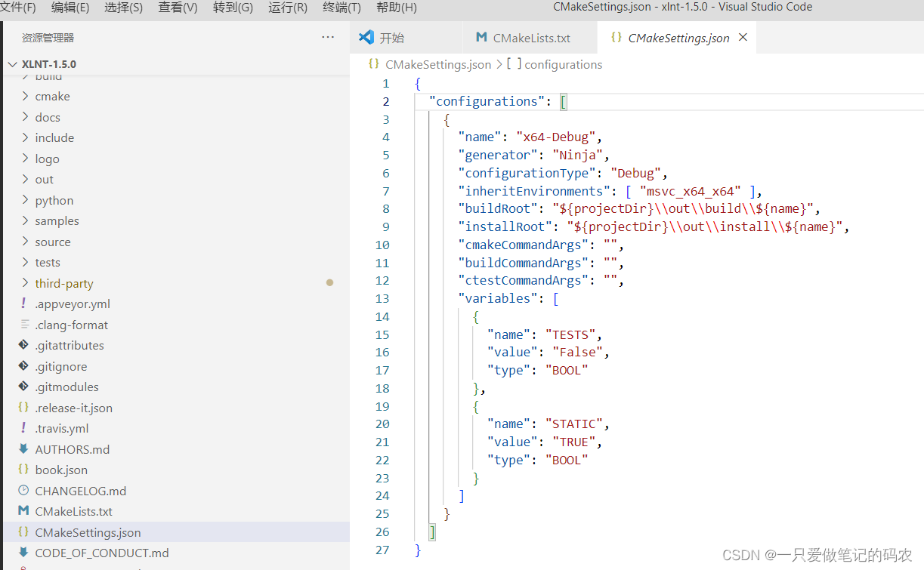
Task: Click the CMake icon beside CMakeLists.txt in file tree
Action: click(23, 511)
